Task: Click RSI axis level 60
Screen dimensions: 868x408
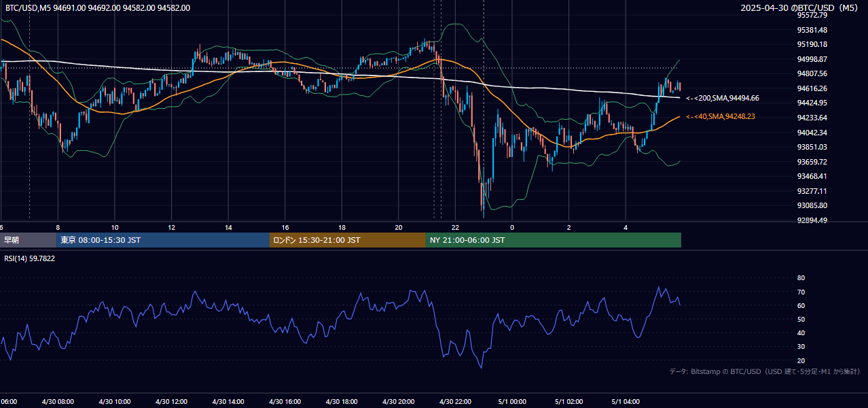Action: [801, 305]
